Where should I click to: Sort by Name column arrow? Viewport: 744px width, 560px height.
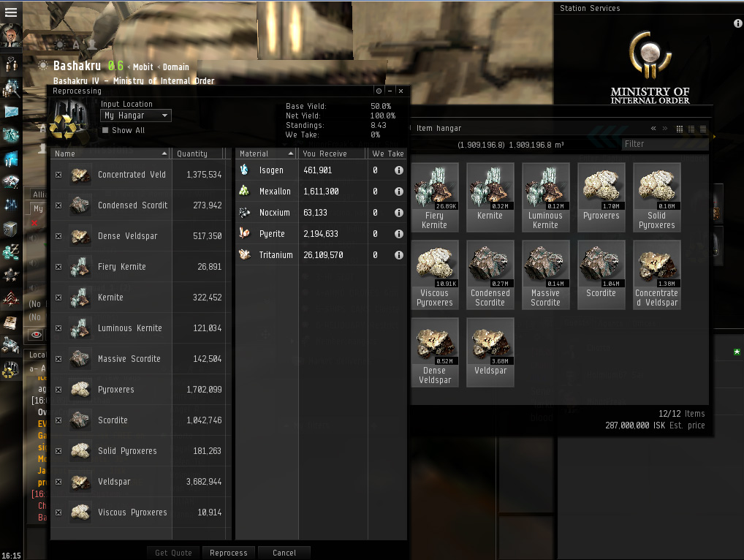(x=164, y=154)
